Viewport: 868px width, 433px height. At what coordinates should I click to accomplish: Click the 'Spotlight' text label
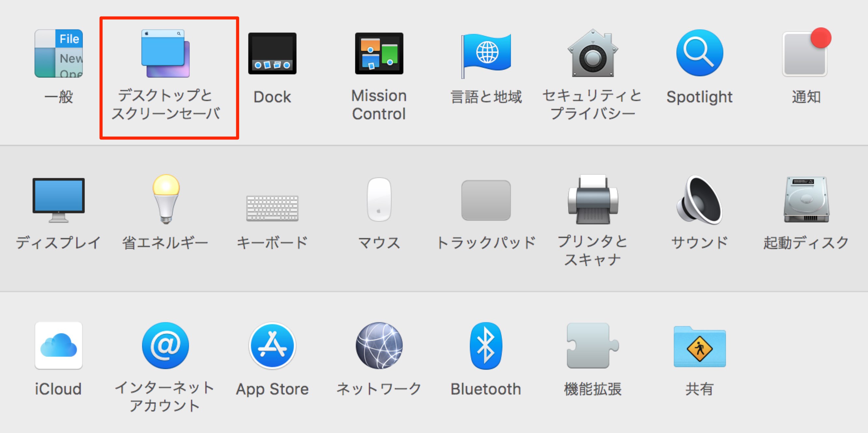tap(700, 97)
